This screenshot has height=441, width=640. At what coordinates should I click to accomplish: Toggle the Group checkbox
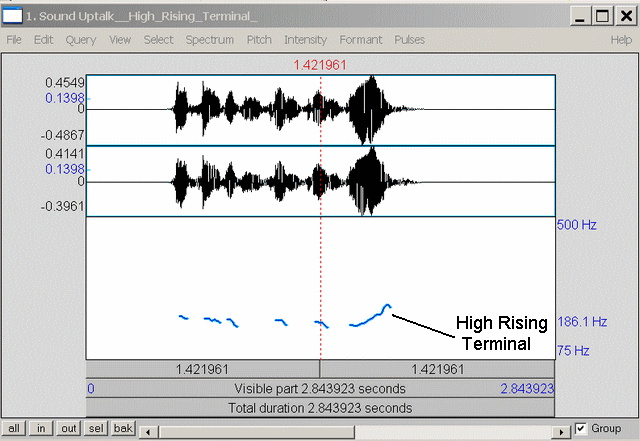click(582, 429)
